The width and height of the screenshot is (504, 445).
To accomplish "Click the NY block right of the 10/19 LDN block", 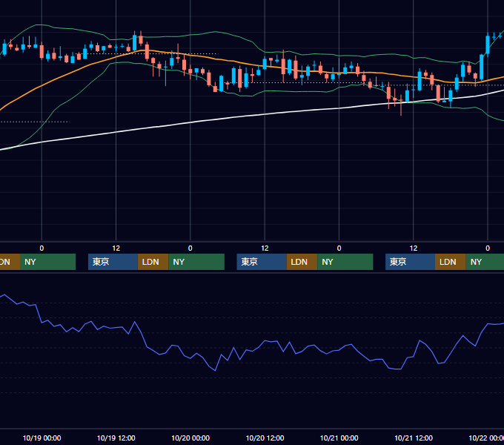I will tap(196, 262).
